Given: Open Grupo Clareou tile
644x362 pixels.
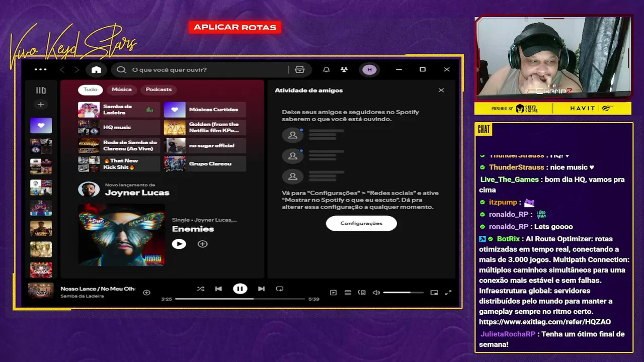Looking at the screenshot, I should [x=205, y=164].
